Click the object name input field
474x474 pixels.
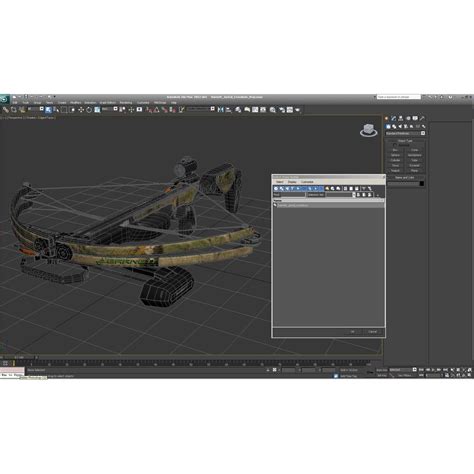click(403, 184)
